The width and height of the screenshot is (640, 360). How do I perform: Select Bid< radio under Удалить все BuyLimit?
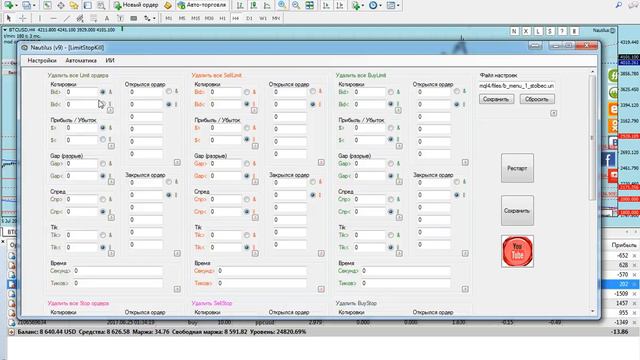(391, 104)
